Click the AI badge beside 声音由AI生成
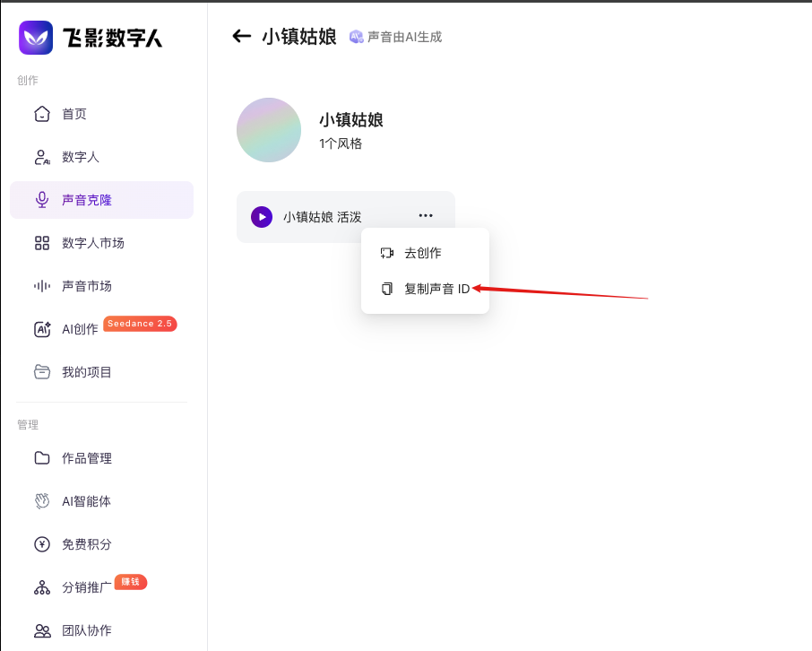Screen dimensions: 812x651 357,37
